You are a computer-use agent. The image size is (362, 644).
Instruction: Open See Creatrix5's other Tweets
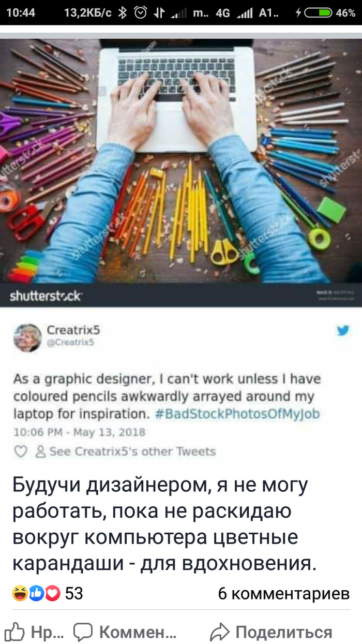coord(131,451)
